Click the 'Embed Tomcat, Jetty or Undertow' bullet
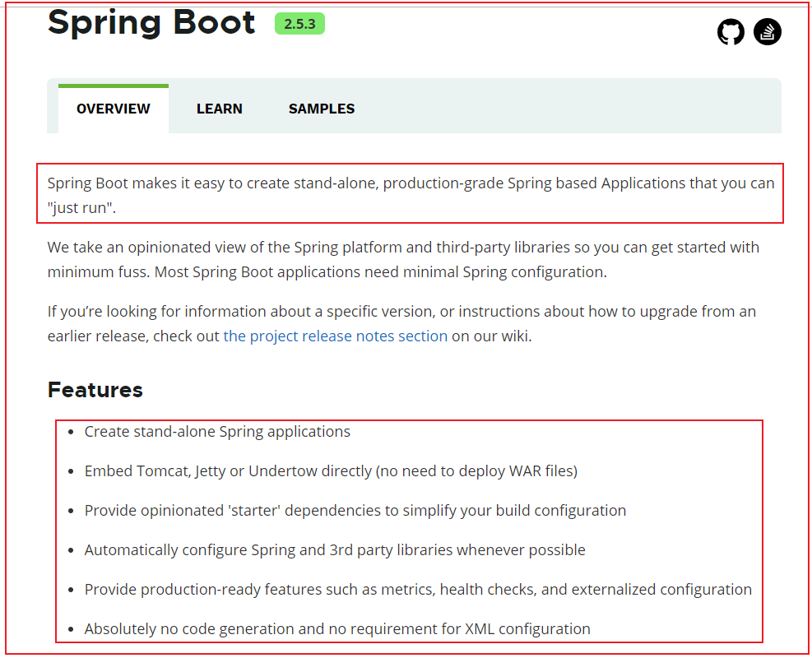Screen dimensions: 812x658 tap(331, 470)
